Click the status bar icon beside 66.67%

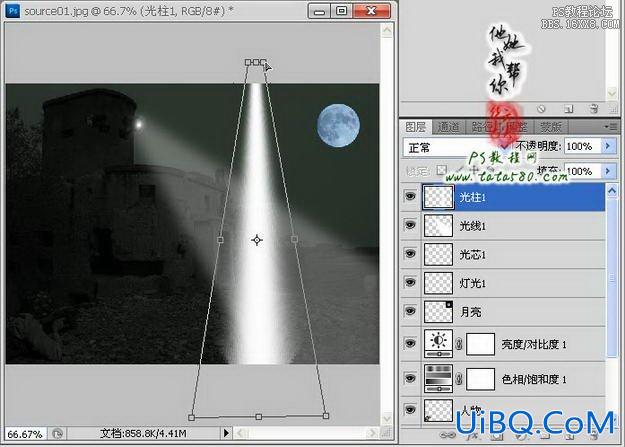click(57, 434)
